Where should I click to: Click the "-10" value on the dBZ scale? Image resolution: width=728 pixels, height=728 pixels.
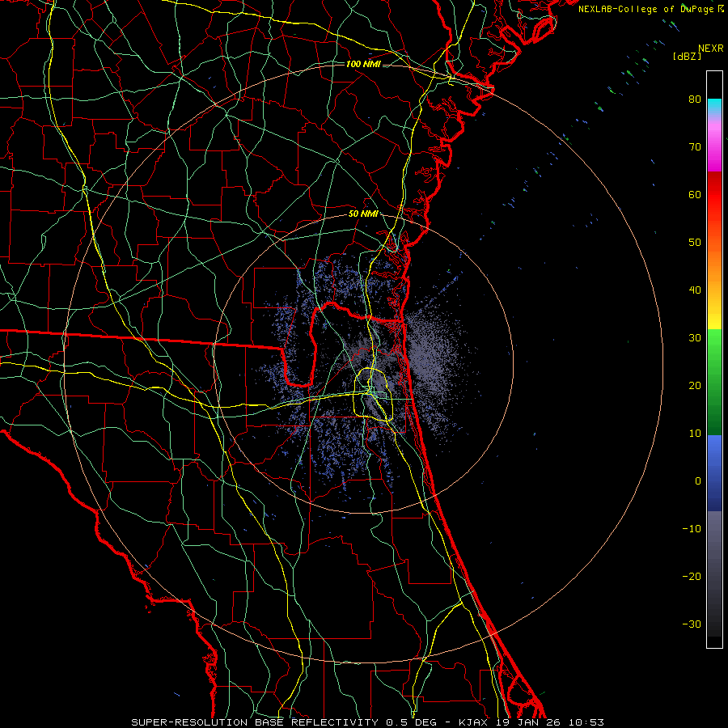tap(692, 529)
